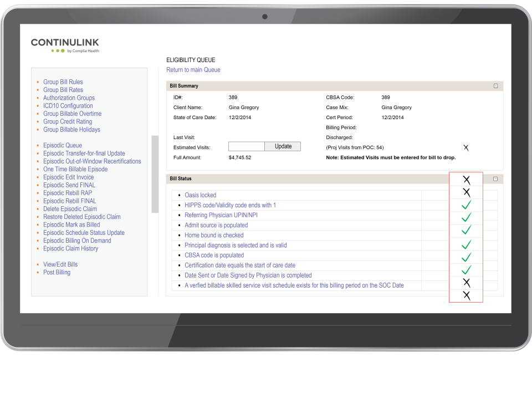Click the check beside Admit source is populated
The image size is (532, 399).
coord(466,217)
